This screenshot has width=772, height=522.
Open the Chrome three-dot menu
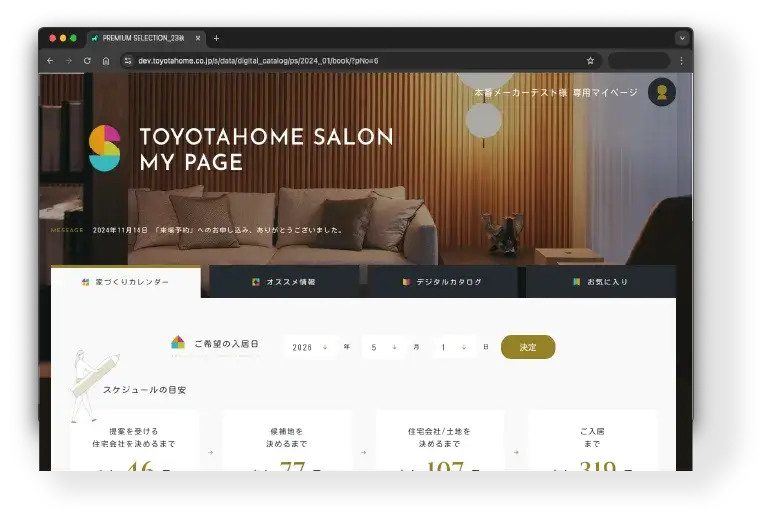(x=681, y=61)
